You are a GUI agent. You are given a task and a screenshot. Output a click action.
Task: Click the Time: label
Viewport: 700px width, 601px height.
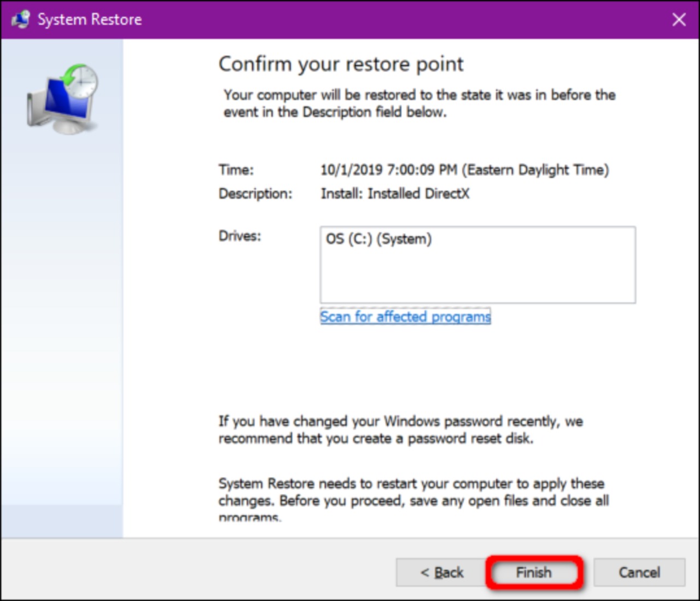[236, 170]
